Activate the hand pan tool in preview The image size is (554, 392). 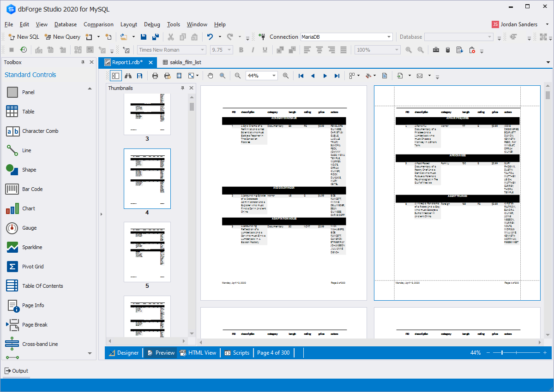pyautogui.click(x=210, y=76)
